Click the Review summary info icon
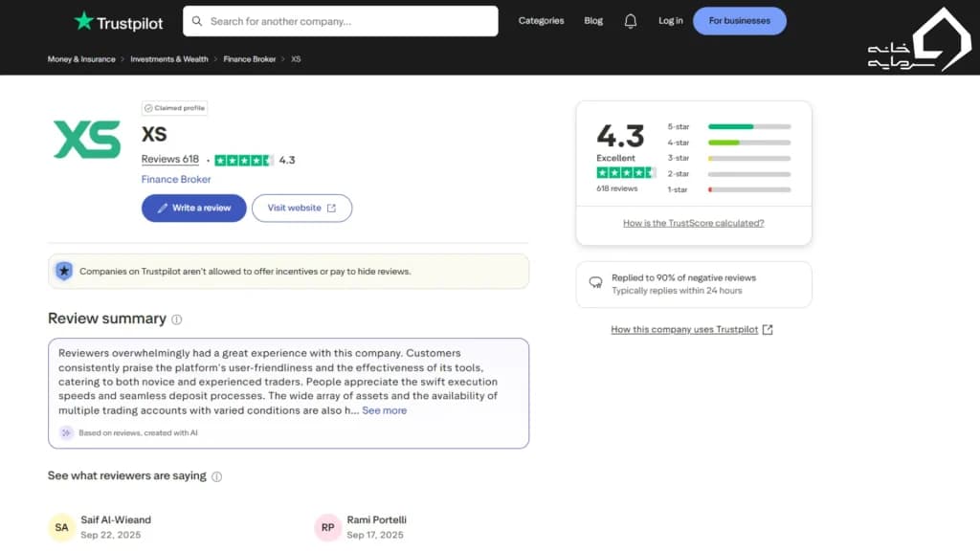Image resolution: width=980 pixels, height=551 pixels. (177, 320)
